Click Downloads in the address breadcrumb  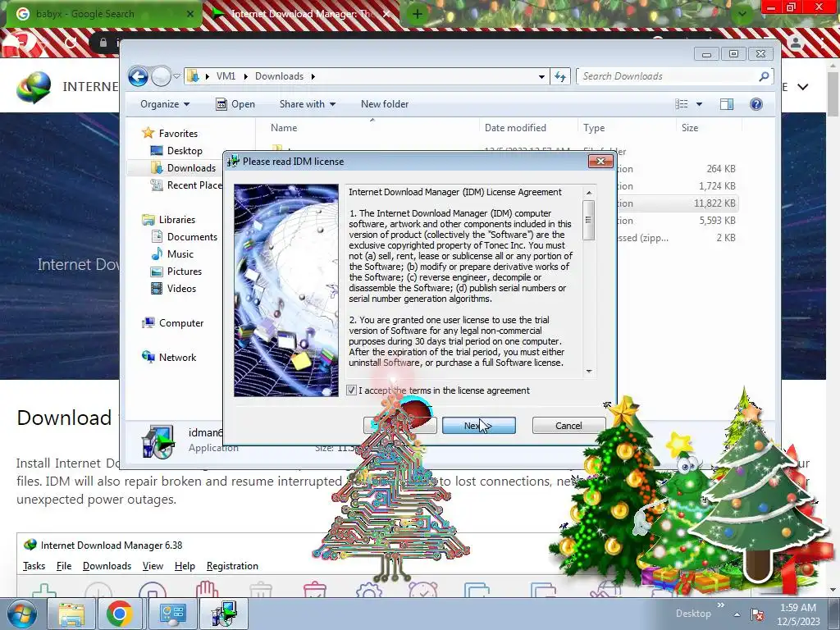[279, 76]
